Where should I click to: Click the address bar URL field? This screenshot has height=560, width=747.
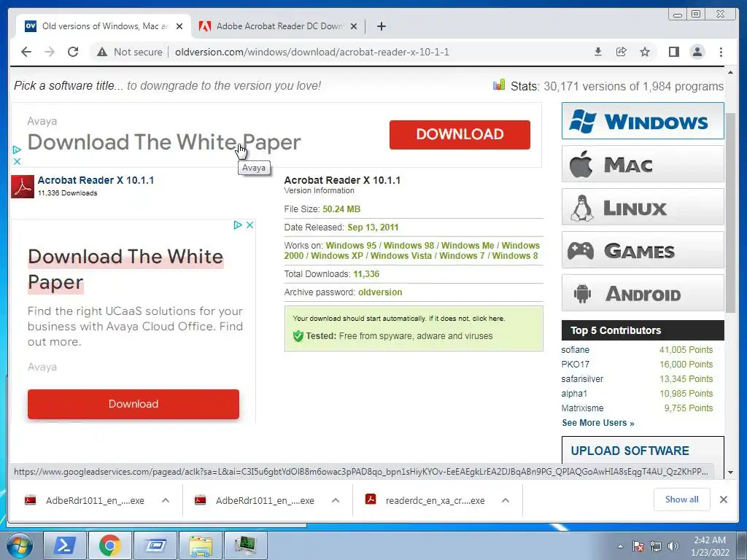[312, 52]
